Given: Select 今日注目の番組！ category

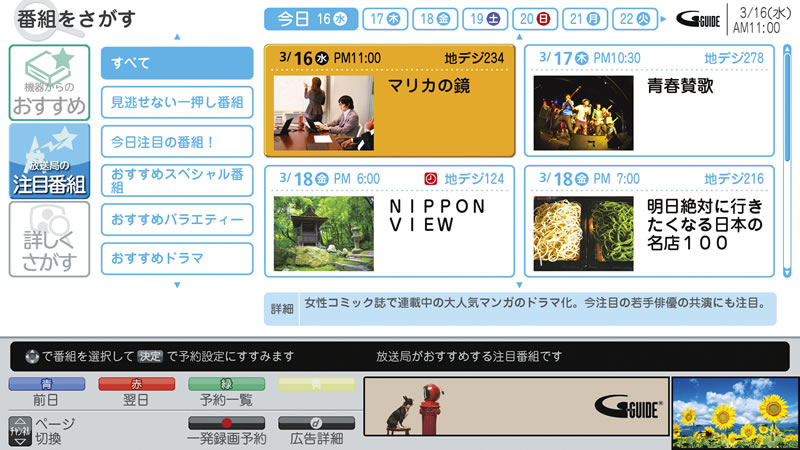Looking at the screenshot, I should 177,141.
